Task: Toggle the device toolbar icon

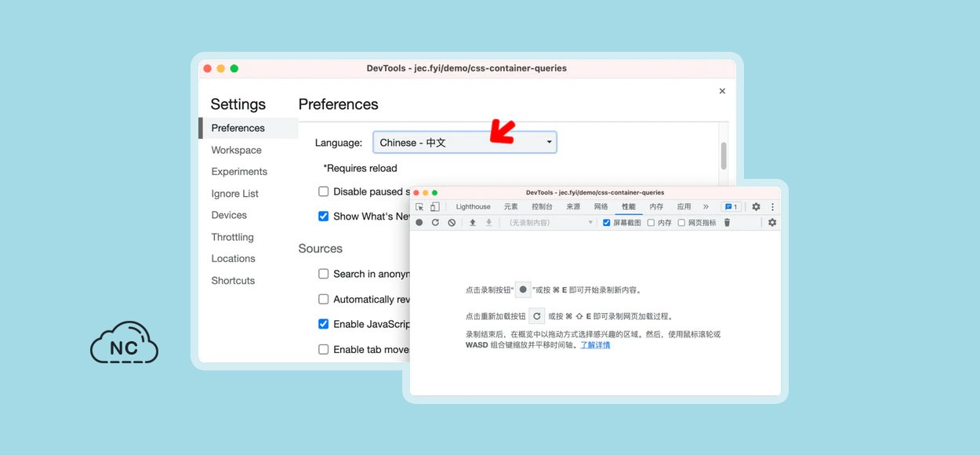Action: click(x=434, y=207)
